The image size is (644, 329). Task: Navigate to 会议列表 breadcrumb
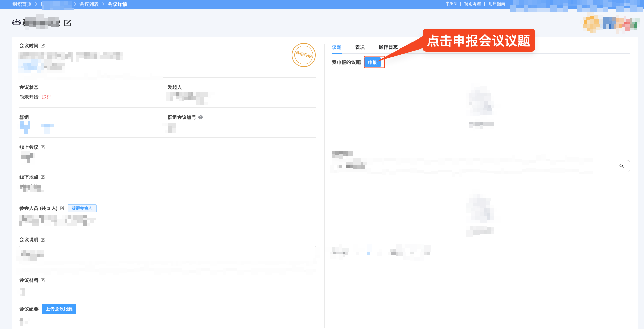tap(89, 4)
